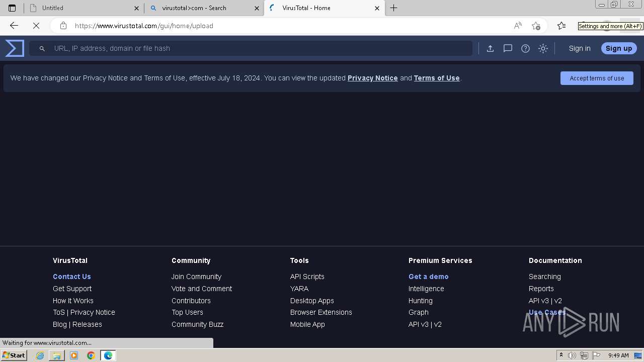
Task: Stop loading the page
Action: (36, 26)
